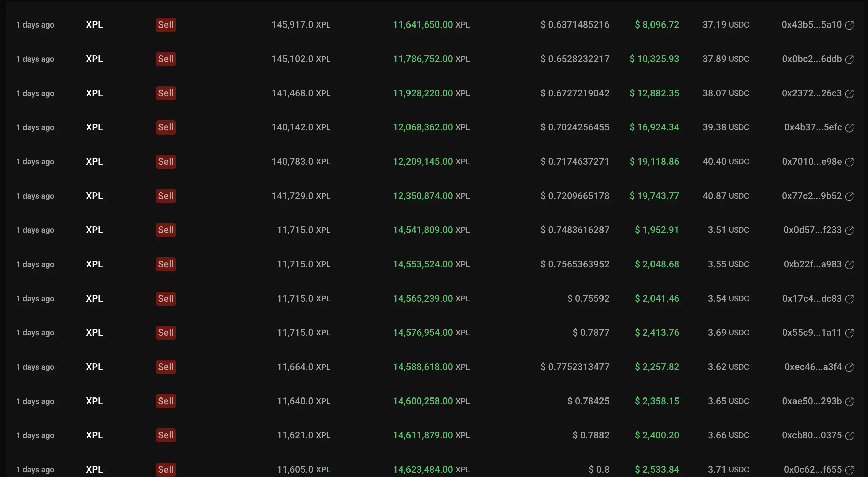Click external icon next to 0xb22f...a983
868x477 pixels.
(849, 265)
